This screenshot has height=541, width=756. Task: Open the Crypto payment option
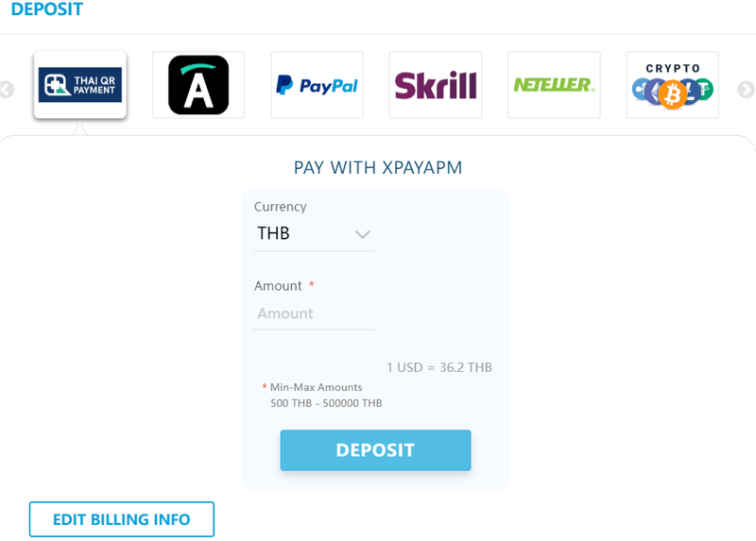pyautogui.click(x=673, y=85)
